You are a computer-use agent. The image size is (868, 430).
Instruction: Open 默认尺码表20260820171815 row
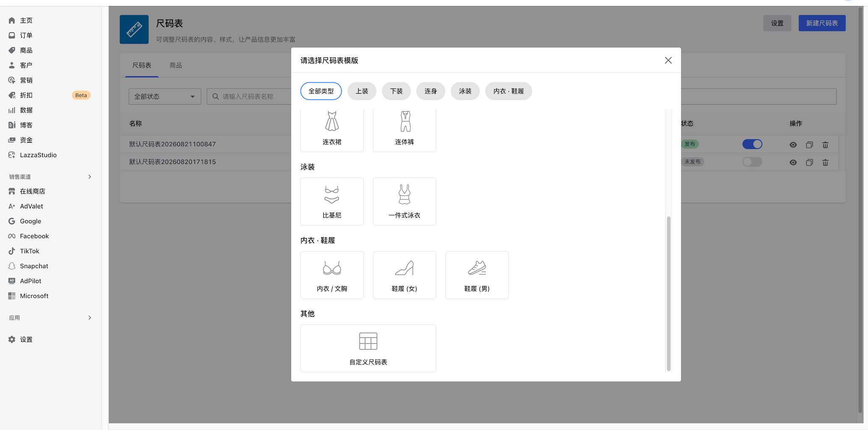pos(172,162)
